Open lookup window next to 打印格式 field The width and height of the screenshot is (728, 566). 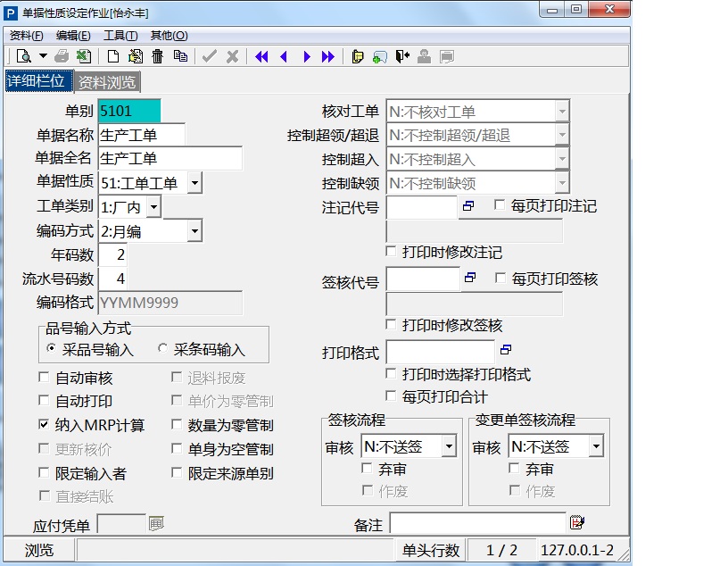click(x=506, y=349)
